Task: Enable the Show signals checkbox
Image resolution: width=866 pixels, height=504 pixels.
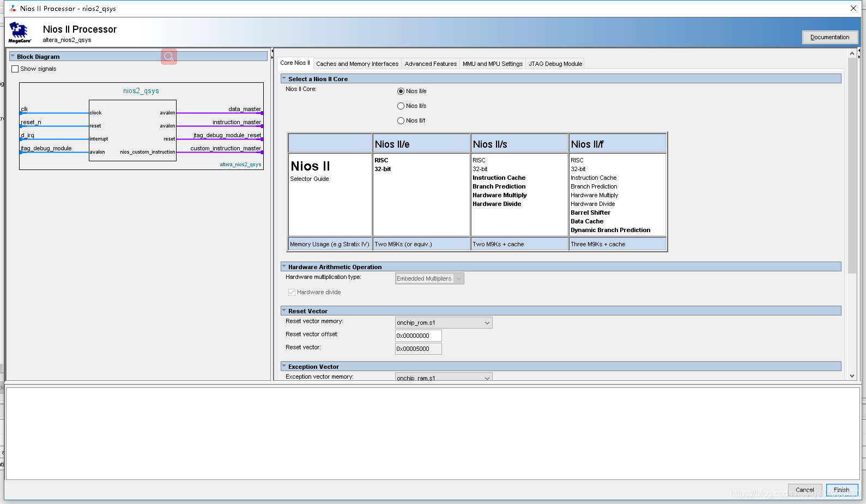Action: (15, 69)
